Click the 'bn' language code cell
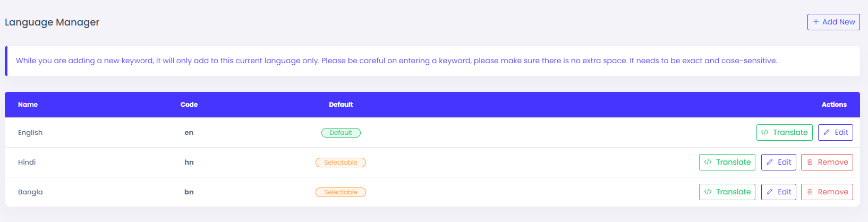The image size is (868, 222). click(189, 192)
